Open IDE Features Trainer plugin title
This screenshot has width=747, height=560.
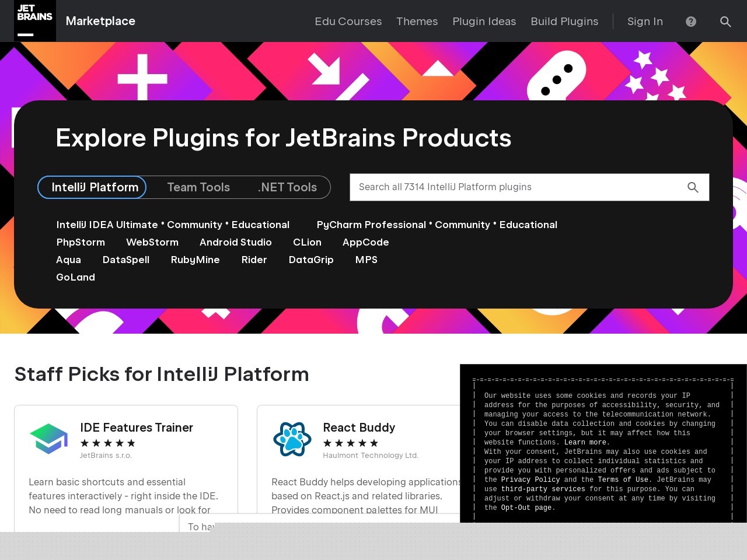137,428
